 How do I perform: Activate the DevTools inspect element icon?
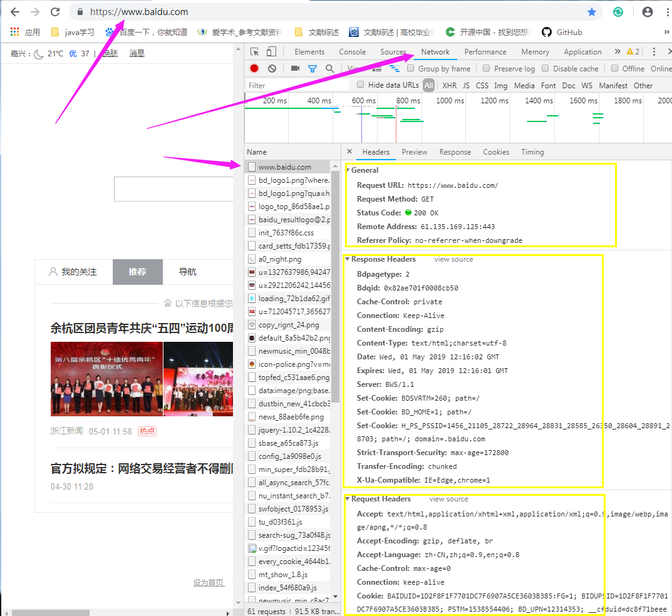(x=254, y=52)
